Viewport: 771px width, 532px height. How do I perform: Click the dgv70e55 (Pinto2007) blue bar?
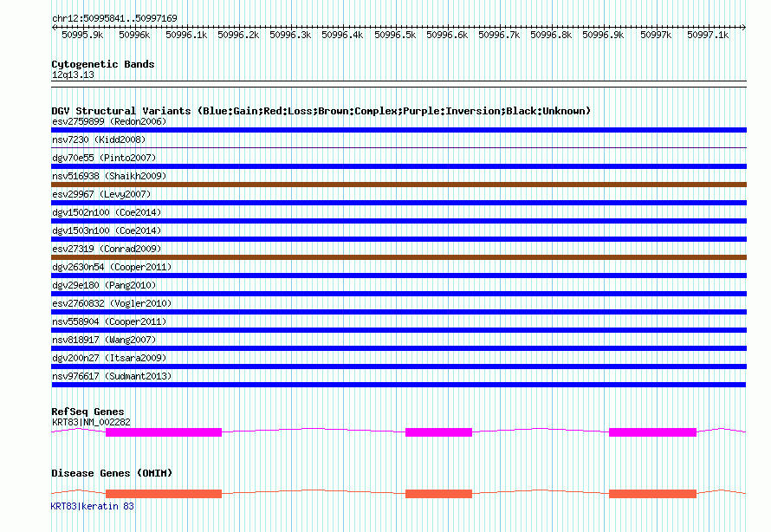(398, 166)
